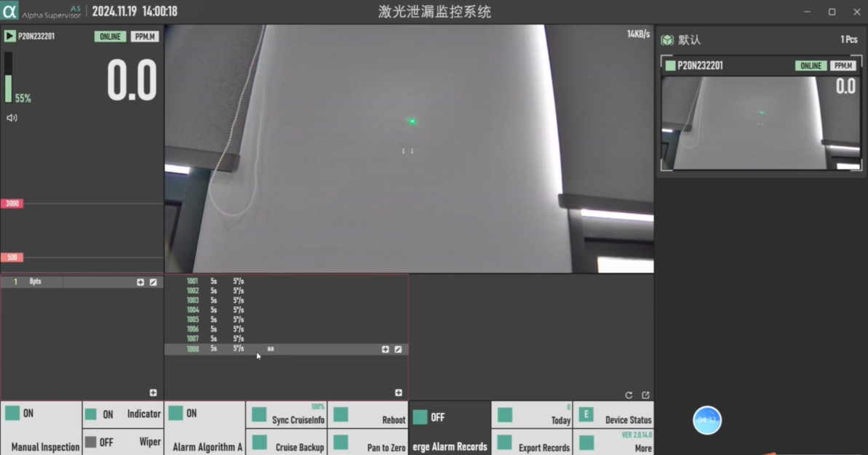Click the Reboot button

[368, 415]
